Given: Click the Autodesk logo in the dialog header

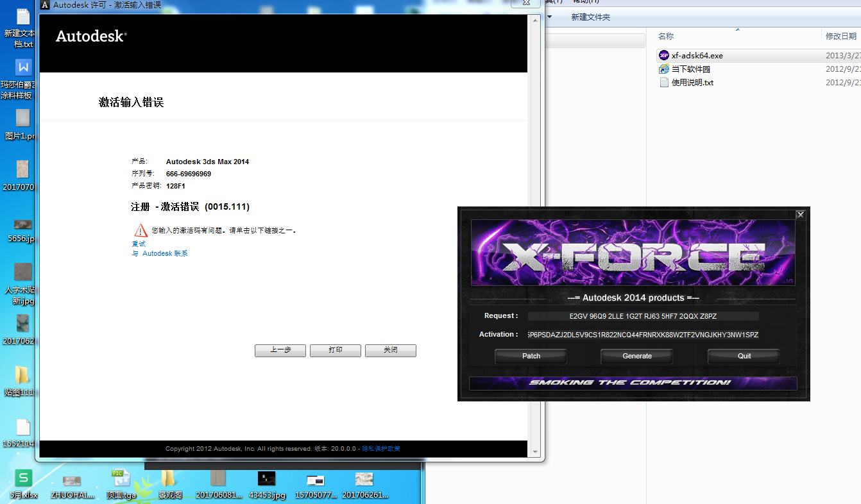Looking at the screenshot, I should coord(91,37).
